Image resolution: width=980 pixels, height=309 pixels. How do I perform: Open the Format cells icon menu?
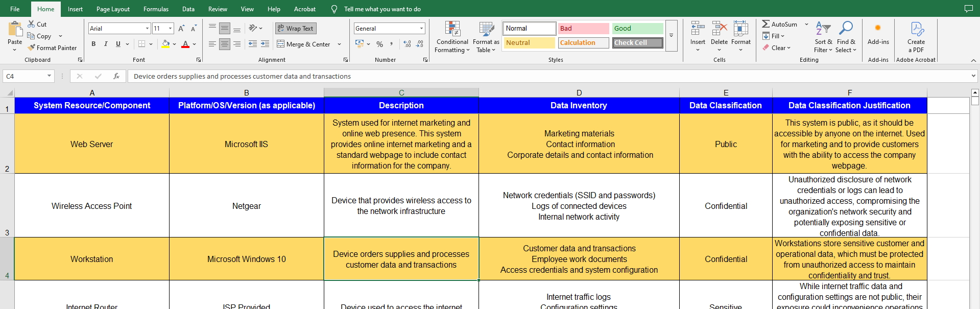click(x=740, y=29)
